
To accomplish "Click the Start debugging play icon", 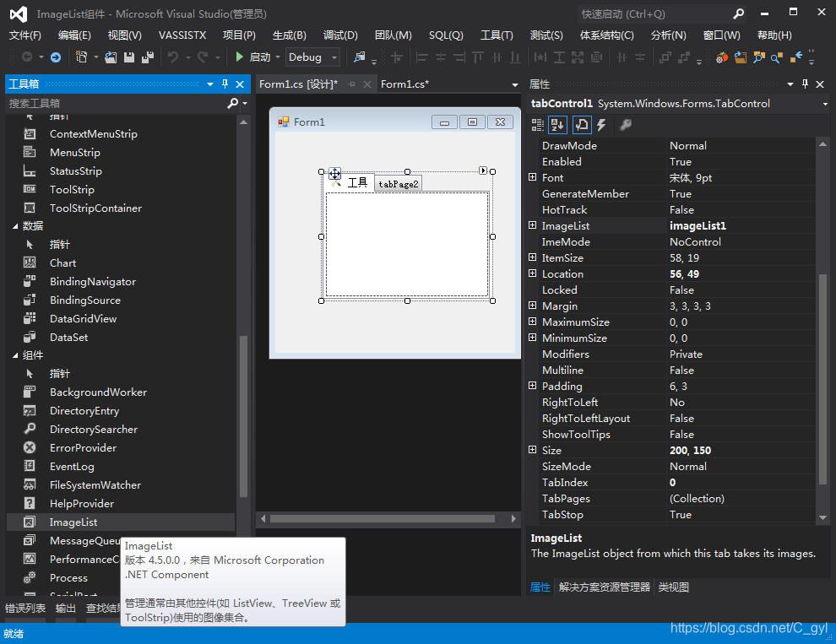I will (x=239, y=57).
